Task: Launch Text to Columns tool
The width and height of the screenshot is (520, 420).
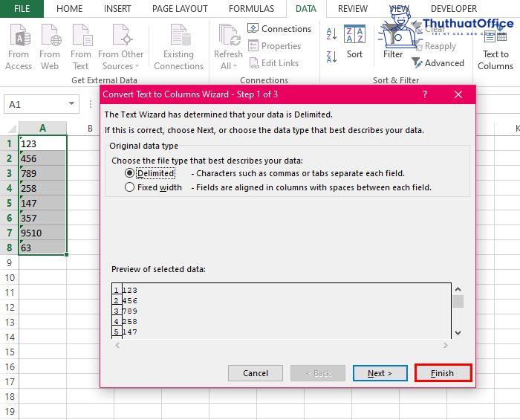Action: tap(495, 48)
